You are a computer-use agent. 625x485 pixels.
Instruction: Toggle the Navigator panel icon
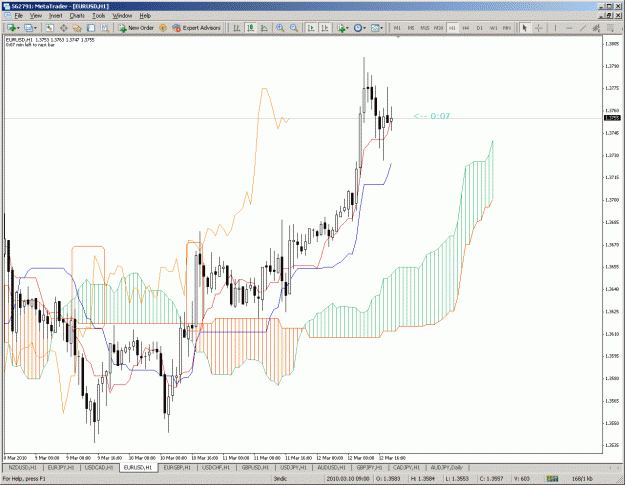77,28
